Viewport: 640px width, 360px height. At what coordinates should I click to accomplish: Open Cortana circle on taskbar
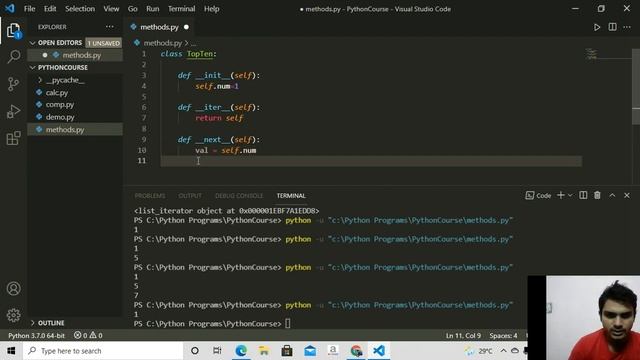[x=195, y=351]
